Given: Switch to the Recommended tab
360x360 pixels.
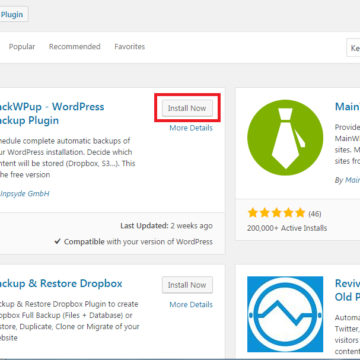Looking at the screenshot, I should pyautogui.click(x=75, y=47).
